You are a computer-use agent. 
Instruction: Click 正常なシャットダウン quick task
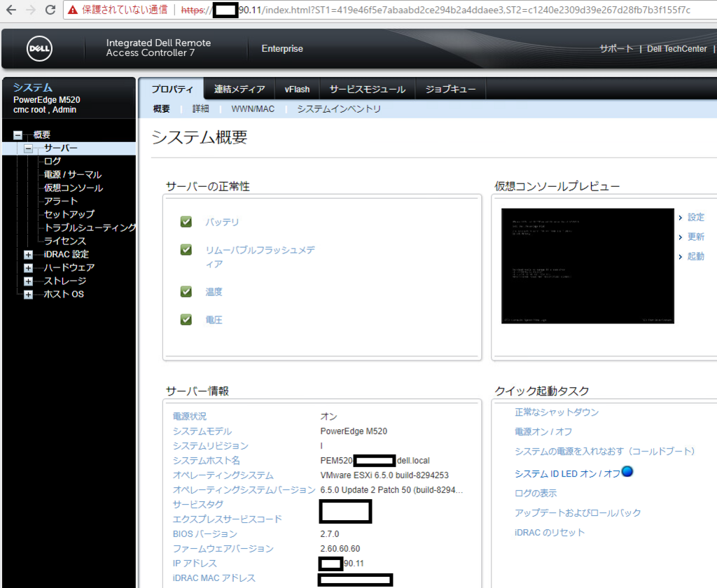coord(557,412)
